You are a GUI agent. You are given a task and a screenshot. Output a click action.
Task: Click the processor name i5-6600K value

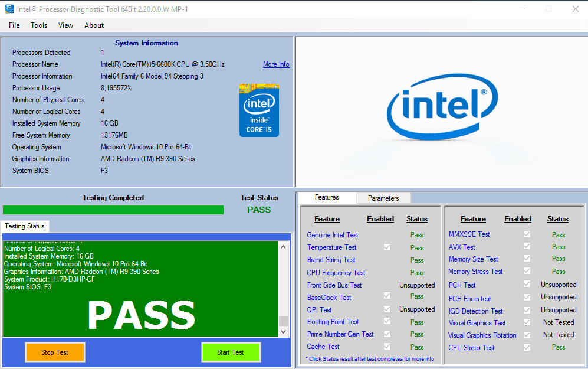(162, 64)
